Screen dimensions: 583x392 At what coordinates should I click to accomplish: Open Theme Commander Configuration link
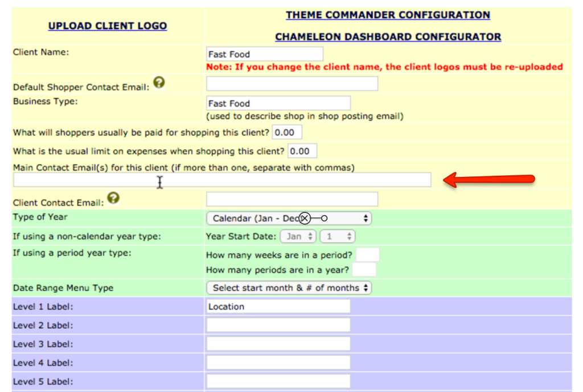pyautogui.click(x=388, y=15)
